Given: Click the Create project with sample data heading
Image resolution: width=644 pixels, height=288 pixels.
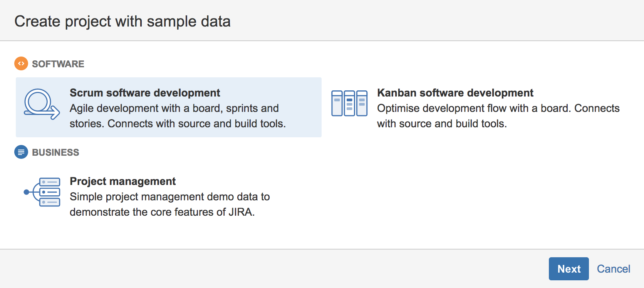Looking at the screenshot, I should 122,21.
